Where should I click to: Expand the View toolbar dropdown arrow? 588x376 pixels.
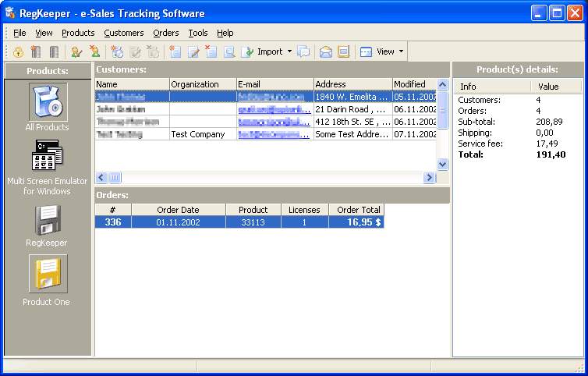pyautogui.click(x=401, y=51)
